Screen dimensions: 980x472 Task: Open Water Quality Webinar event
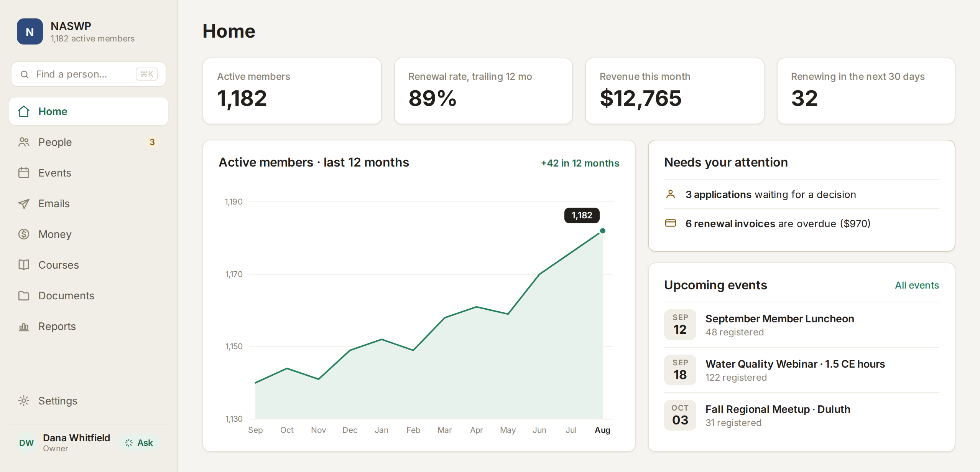tap(802, 370)
